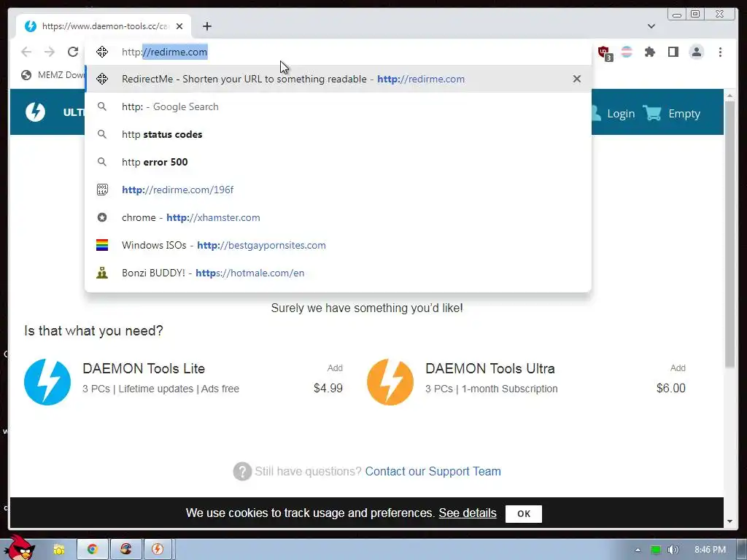Open a new tab with plus button
Image resolution: width=747 pixels, height=560 pixels.
(x=206, y=26)
